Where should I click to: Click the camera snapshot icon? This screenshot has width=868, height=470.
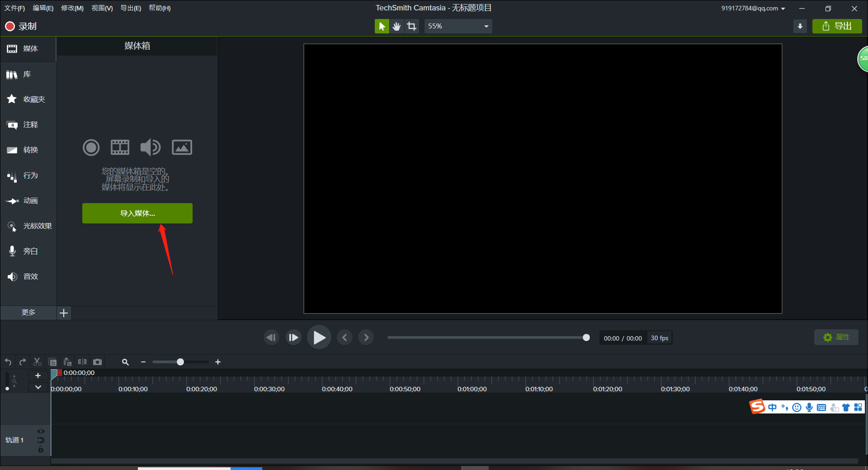coord(97,362)
